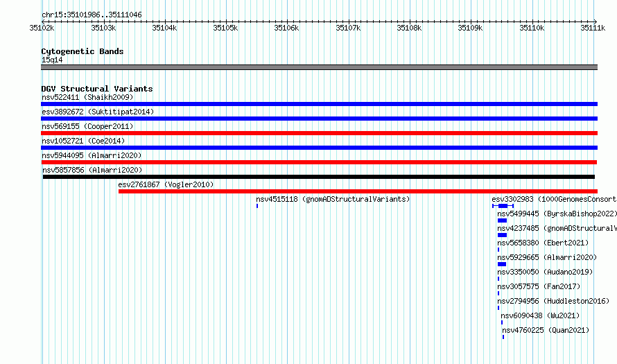
Task: Click the 35105k ruler label
Action: 225,28
